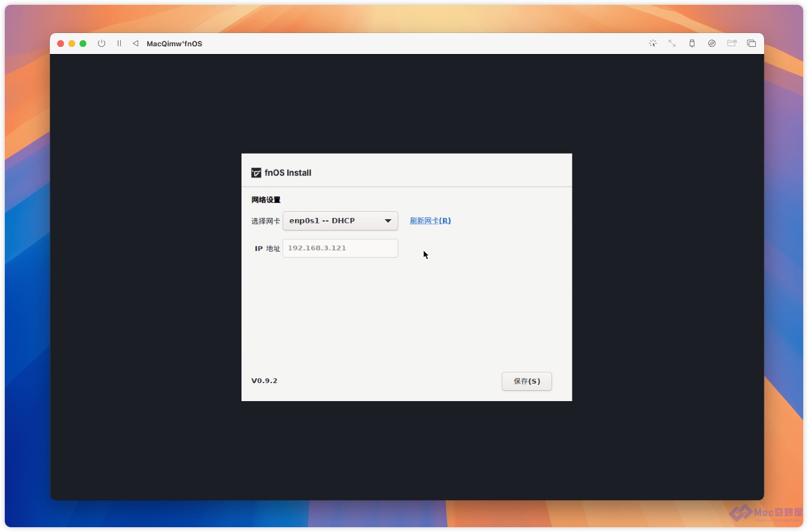This screenshot has width=808, height=532.
Task: Click the VM power button icon
Action: [102, 43]
